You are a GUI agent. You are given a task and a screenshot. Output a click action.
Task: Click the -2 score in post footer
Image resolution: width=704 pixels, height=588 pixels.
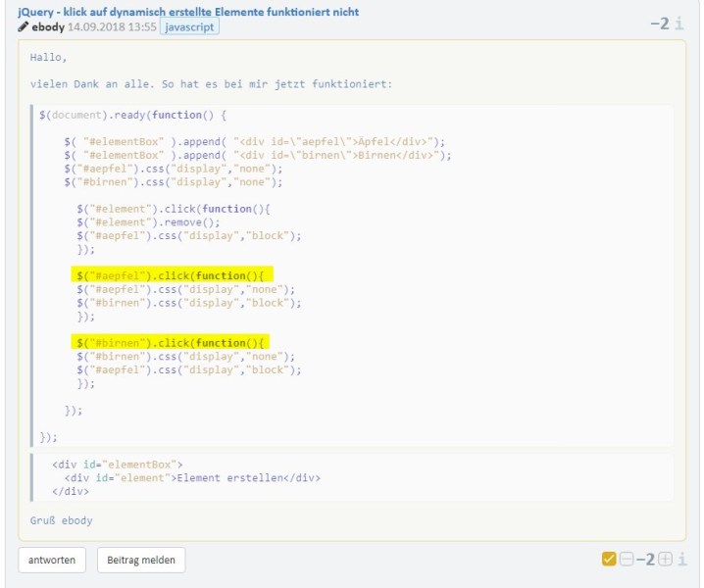point(644,560)
